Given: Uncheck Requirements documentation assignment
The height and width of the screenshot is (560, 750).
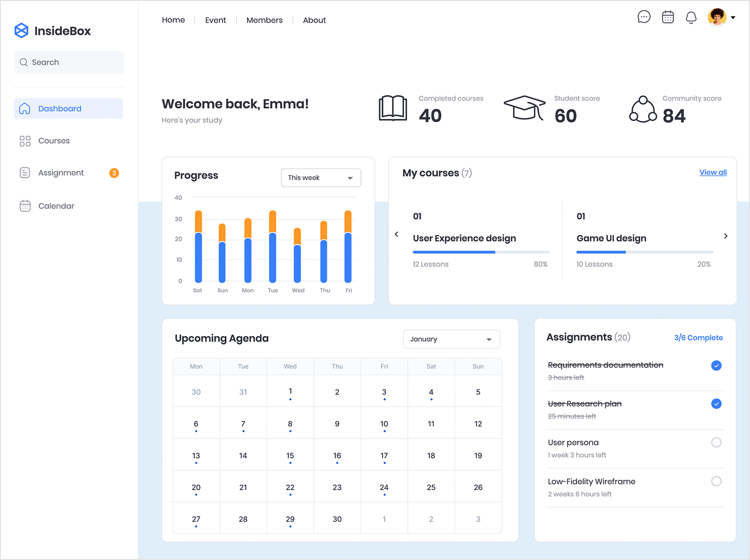Looking at the screenshot, I should [x=716, y=365].
